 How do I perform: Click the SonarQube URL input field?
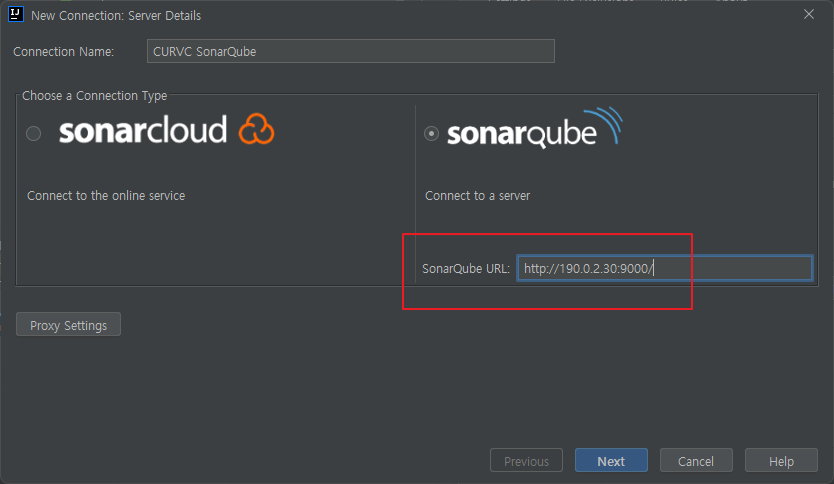[664, 268]
